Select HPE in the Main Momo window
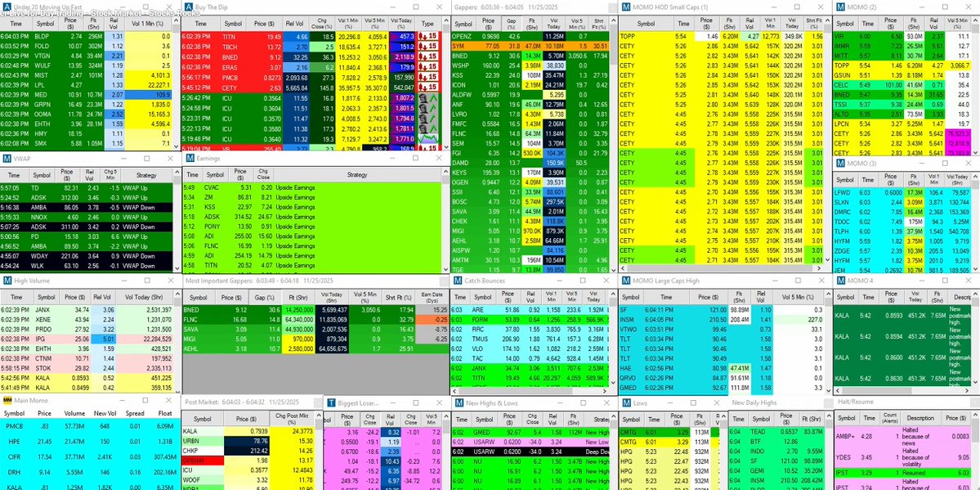The height and width of the screenshot is (490, 980). [x=13, y=441]
